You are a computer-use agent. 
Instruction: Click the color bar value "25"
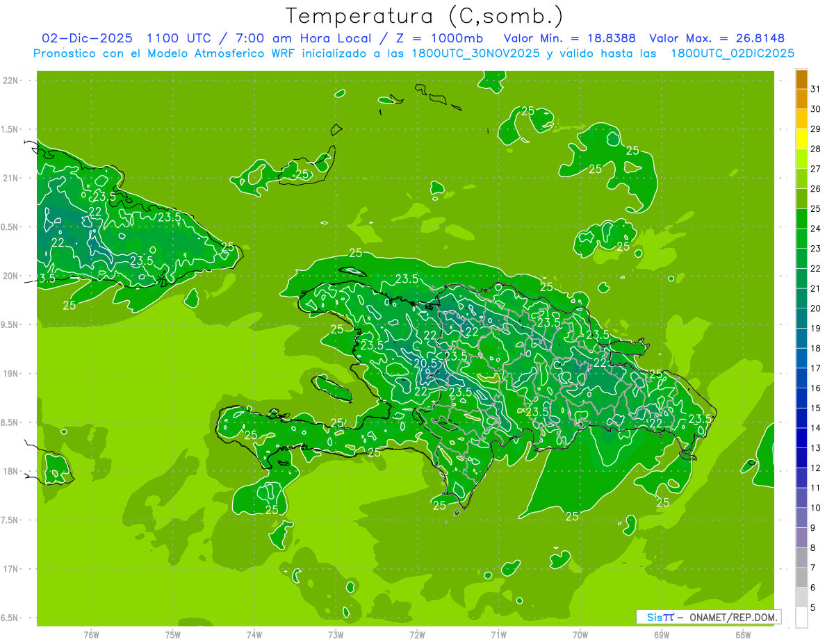pos(816,208)
